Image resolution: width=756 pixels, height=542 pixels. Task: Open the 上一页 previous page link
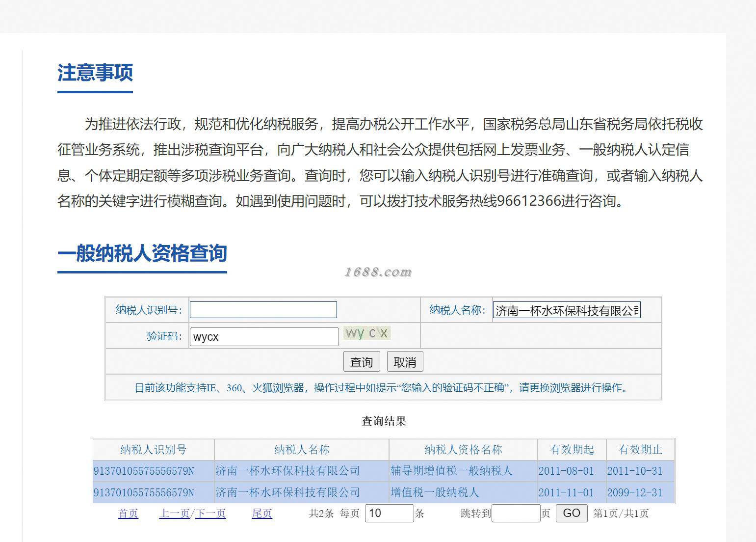click(174, 514)
